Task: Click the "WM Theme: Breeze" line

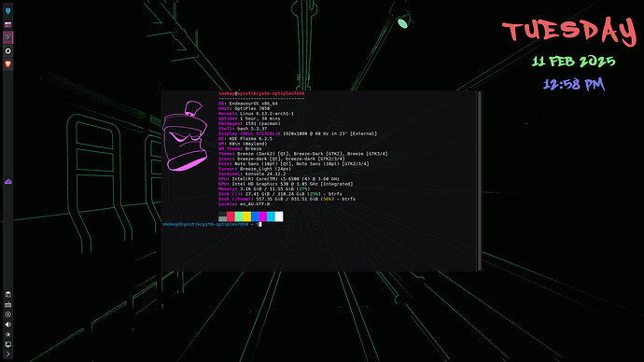Action: [x=240, y=149]
